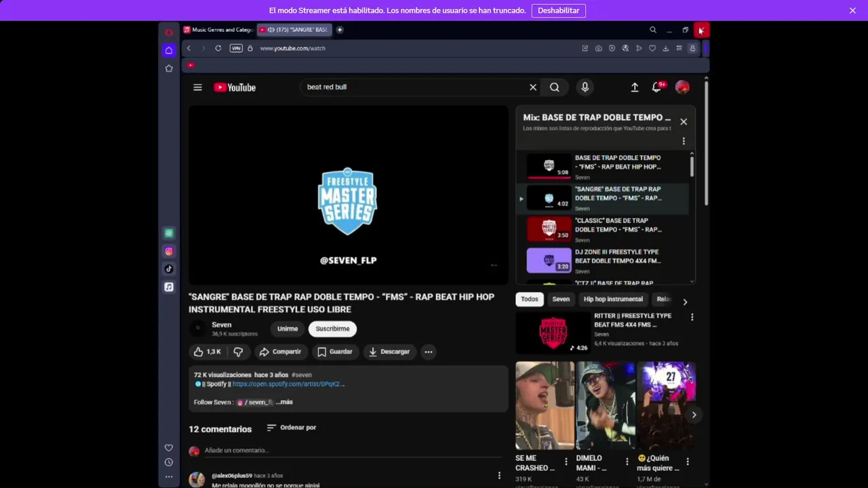
Task: Open Opera sidebar home start page
Action: point(169,50)
